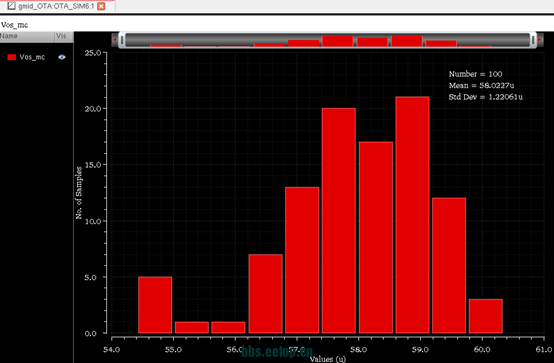Viewport: 554px width, 363px height.
Task: Click the 25.0 y-axis tick label
Action: click(x=93, y=53)
